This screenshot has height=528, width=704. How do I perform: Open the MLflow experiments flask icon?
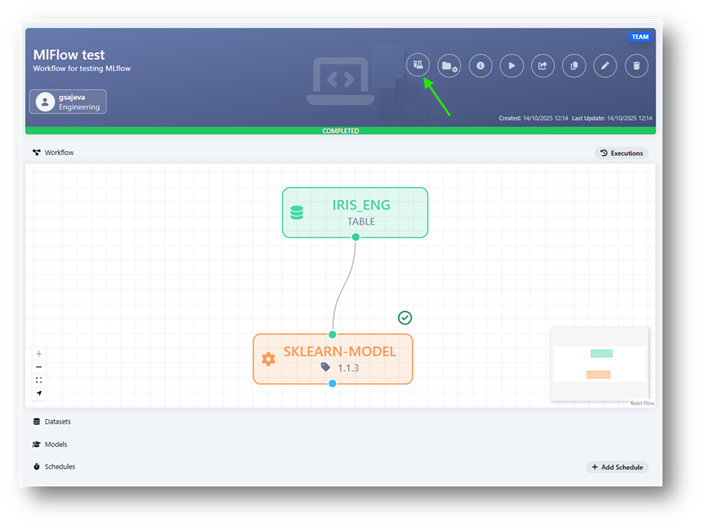[418, 65]
